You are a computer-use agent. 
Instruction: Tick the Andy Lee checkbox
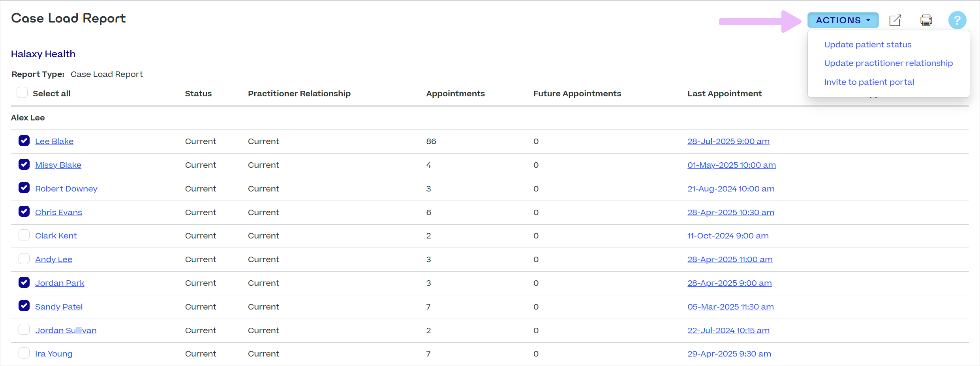pos(24,259)
